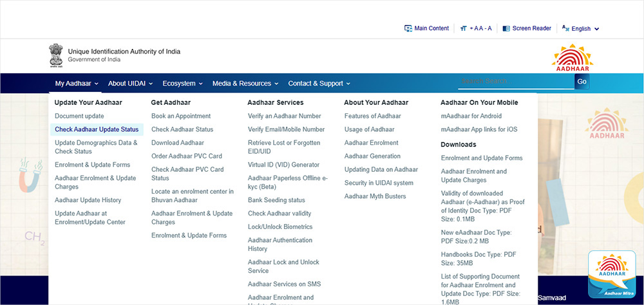The height and width of the screenshot is (305, 644).
Task: Click the language translate icon
Action: point(565,28)
